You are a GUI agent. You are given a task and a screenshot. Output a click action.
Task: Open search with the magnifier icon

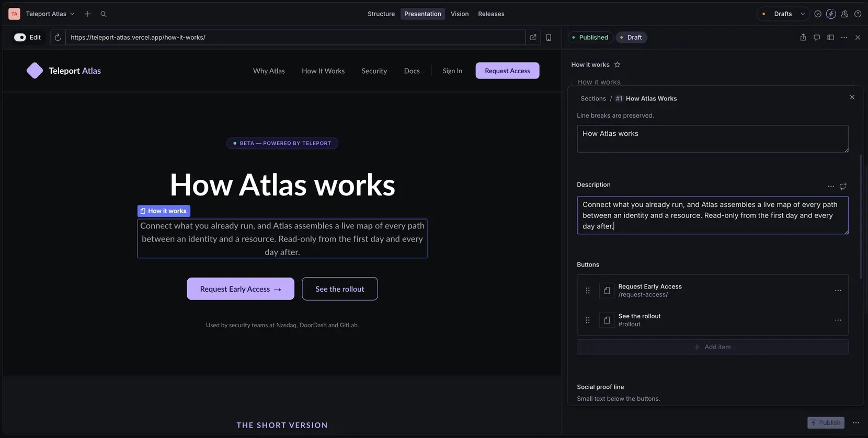click(104, 14)
